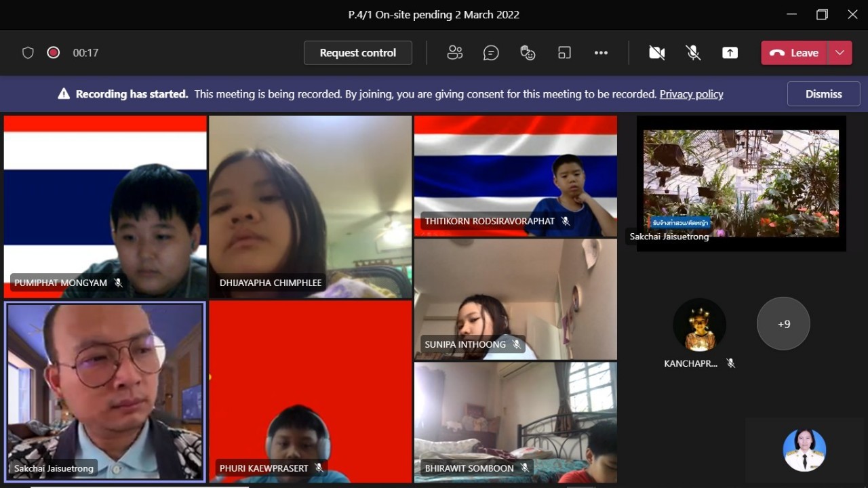Open the leave options dropdown arrow

tap(840, 53)
